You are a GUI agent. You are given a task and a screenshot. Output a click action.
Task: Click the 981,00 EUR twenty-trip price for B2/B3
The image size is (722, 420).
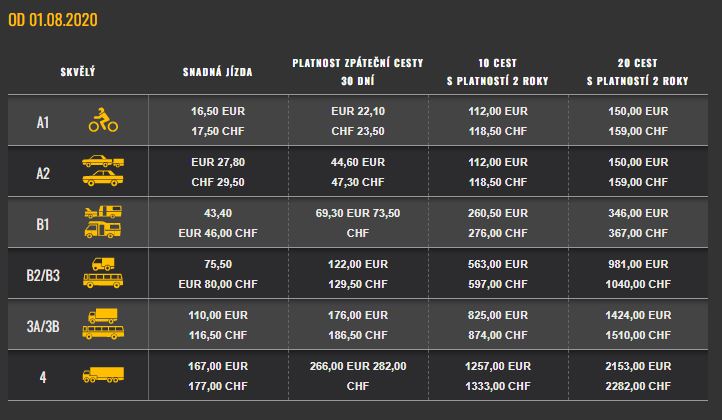(x=637, y=265)
